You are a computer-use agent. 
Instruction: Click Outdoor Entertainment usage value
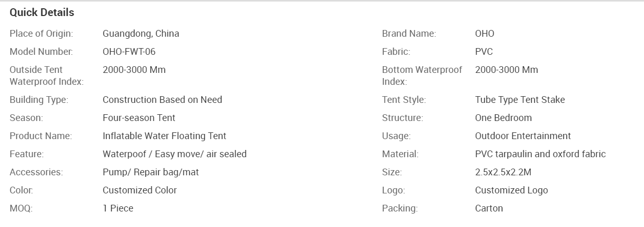pyautogui.click(x=523, y=136)
